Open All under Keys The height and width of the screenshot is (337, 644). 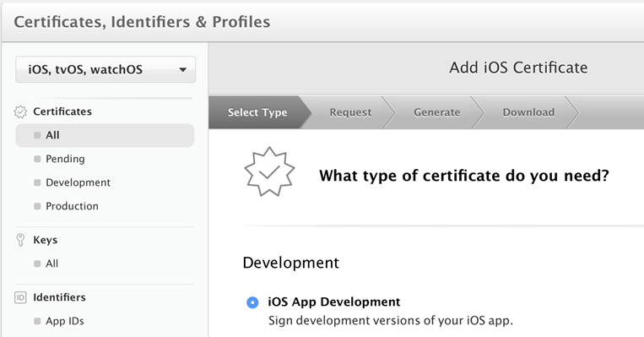[x=51, y=264]
